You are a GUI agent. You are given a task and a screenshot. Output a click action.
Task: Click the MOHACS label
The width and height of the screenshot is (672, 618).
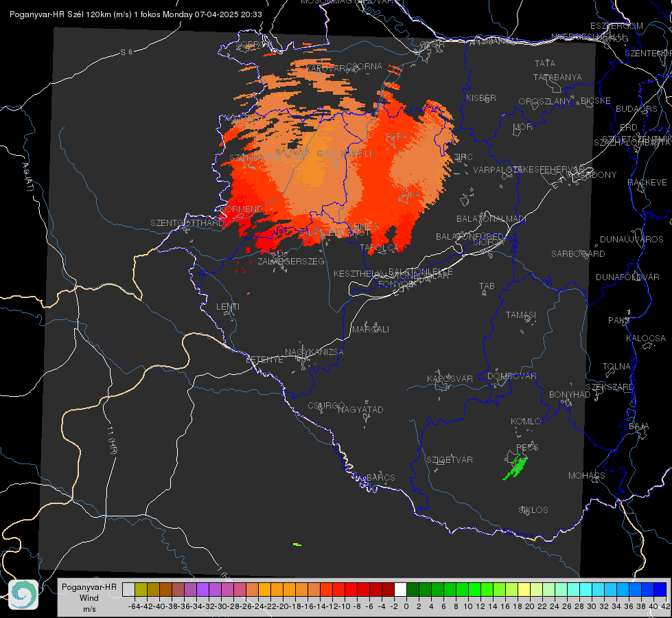[x=587, y=476]
